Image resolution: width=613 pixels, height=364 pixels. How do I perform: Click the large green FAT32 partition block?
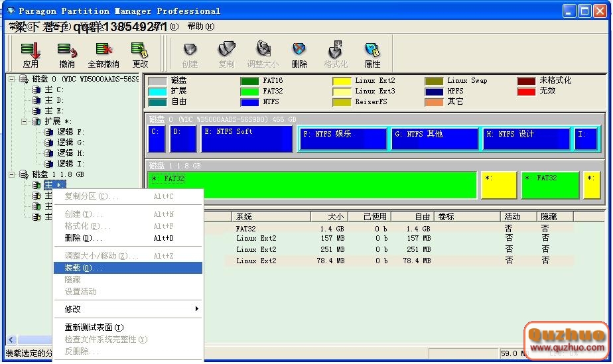click(312, 185)
